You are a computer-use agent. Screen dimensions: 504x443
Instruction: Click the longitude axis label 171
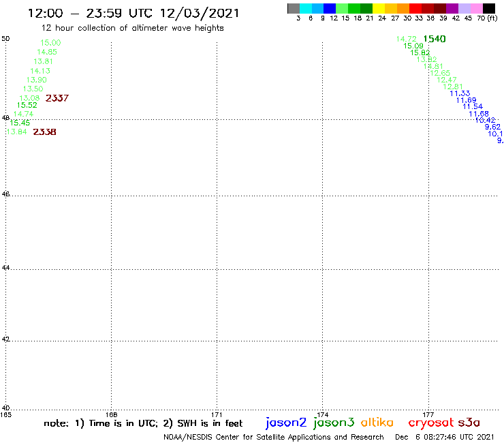click(217, 414)
